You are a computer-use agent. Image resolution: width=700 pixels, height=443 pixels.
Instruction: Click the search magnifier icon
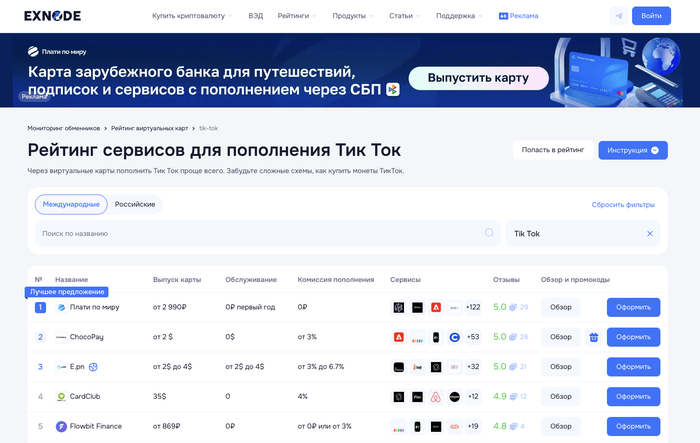pos(489,233)
